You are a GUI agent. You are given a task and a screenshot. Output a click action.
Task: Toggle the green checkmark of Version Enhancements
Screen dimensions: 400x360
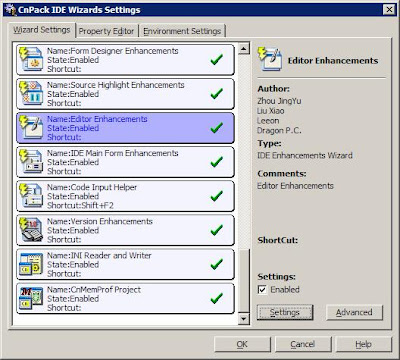(217, 230)
